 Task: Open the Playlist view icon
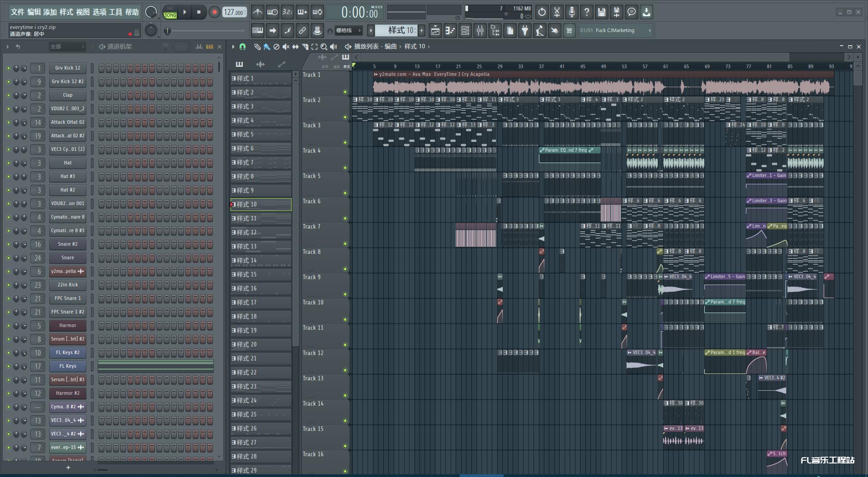click(435, 31)
